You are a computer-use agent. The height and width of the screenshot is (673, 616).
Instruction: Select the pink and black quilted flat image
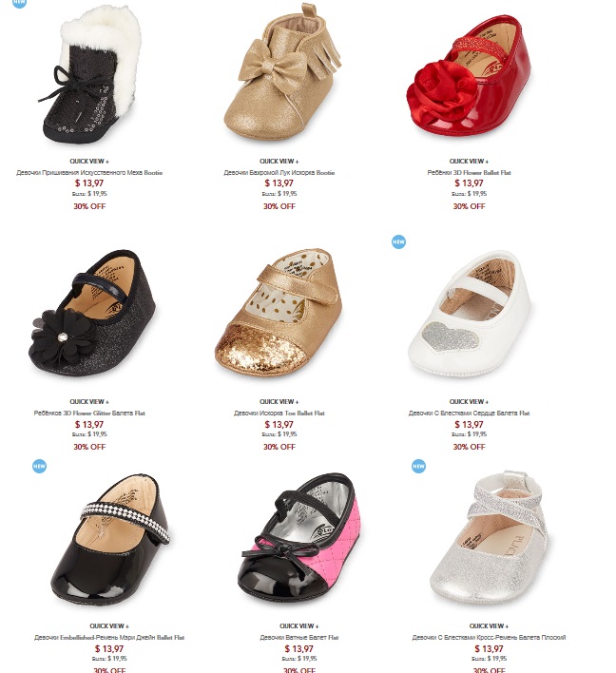point(298,539)
